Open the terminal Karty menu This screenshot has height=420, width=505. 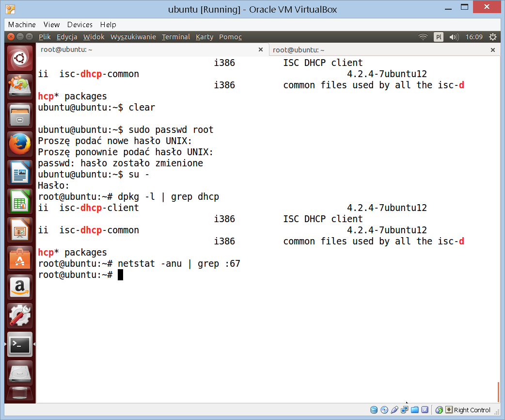pyautogui.click(x=204, y=37)
